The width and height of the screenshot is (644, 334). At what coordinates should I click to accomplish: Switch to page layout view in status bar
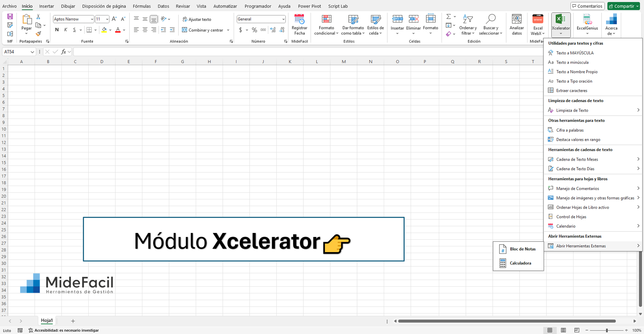[x=563, y=330]
